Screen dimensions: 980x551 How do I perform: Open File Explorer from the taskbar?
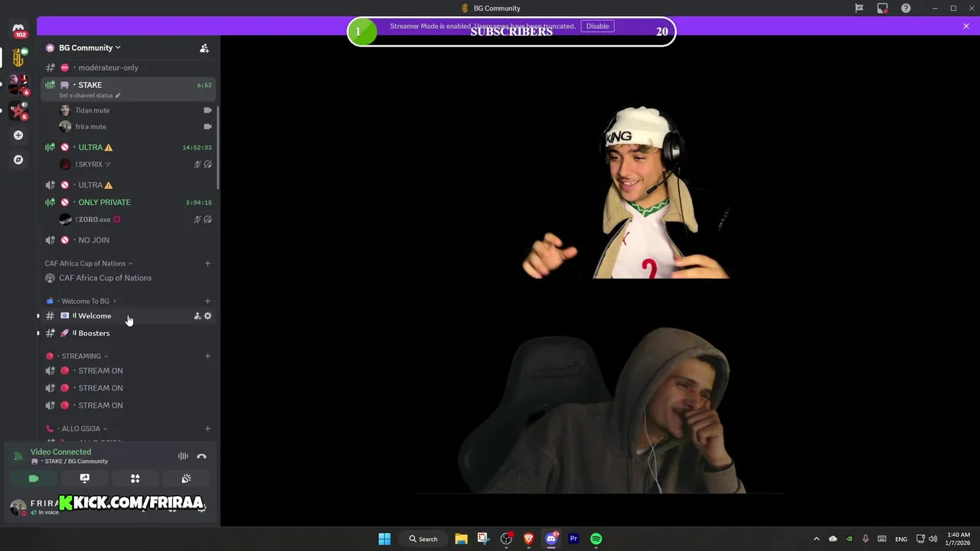(461, 539)
